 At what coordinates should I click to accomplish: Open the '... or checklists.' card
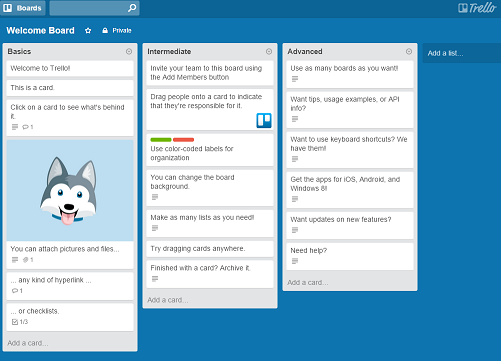click(x=70, y=317)
